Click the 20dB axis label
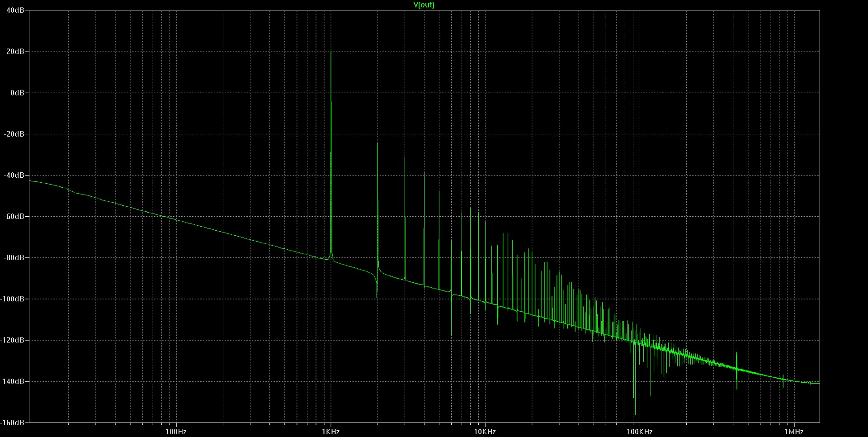868x437 pixels. pos(15,52)
